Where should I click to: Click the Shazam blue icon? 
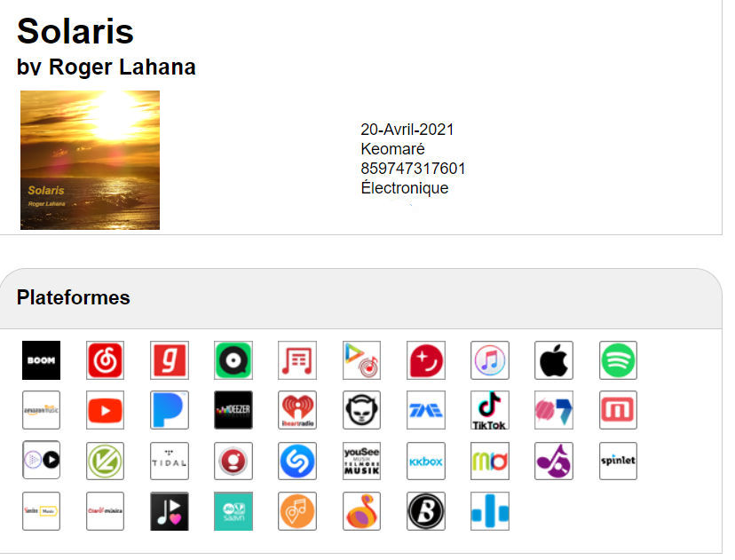tap(297, 461)
